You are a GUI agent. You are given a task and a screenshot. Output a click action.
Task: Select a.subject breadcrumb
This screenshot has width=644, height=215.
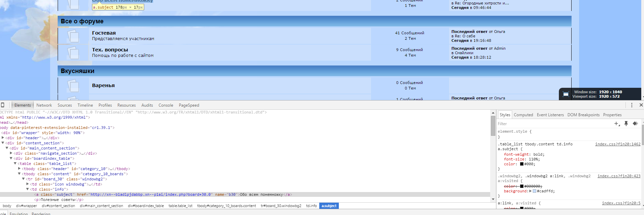tap(329, 206)
